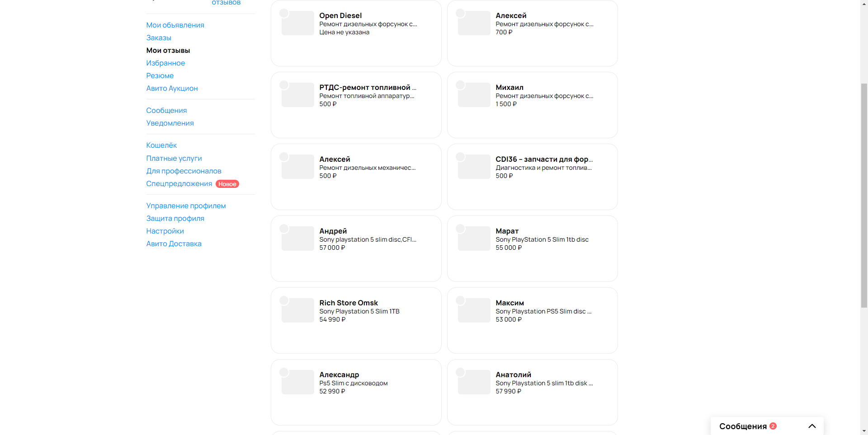Click description Ремонт топливной аппаратур...

[367, 96]
